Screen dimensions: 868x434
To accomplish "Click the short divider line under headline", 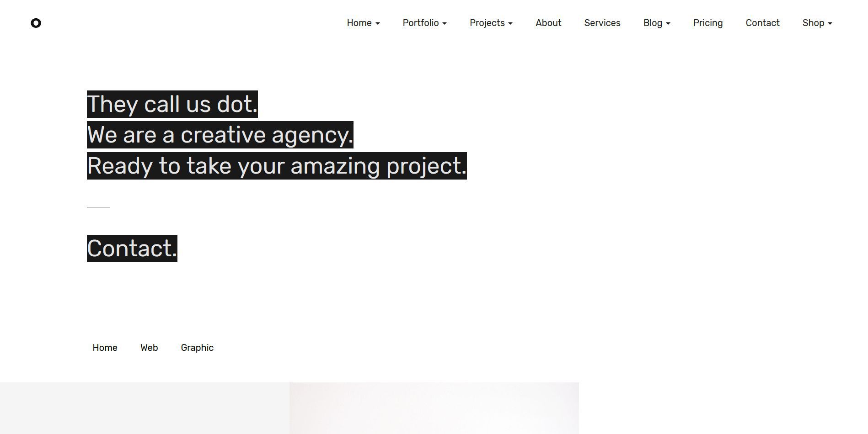I will point(98,207).
